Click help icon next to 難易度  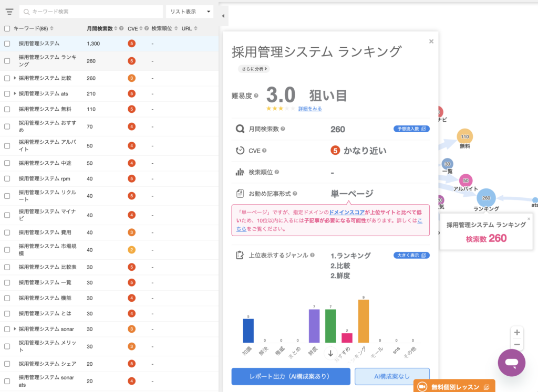(256, 96)
